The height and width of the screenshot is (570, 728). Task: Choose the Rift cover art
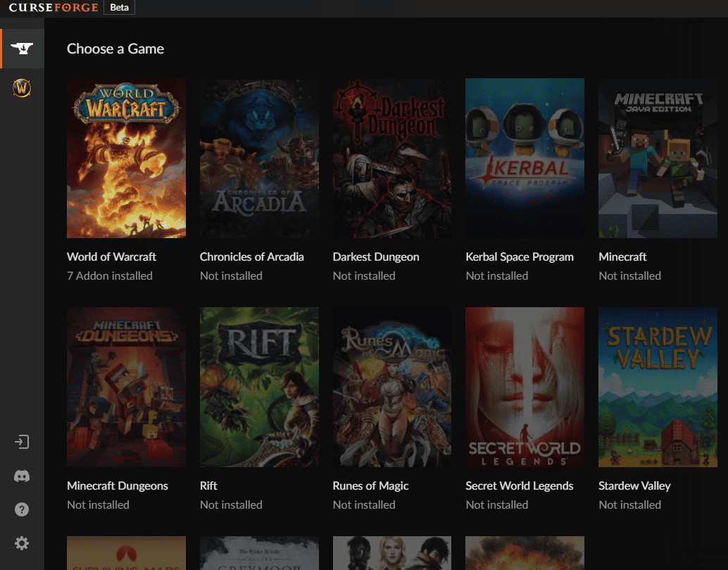pyautogui.click(x=259, y=387)
